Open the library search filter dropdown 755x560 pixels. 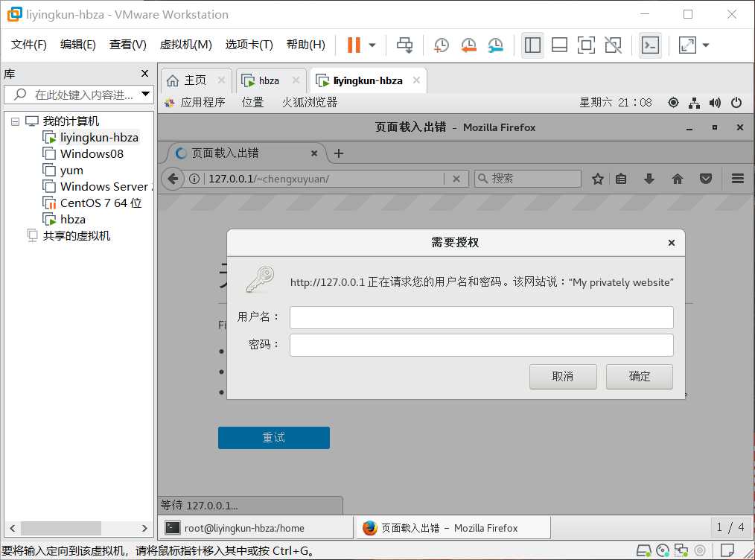[145, 94]
